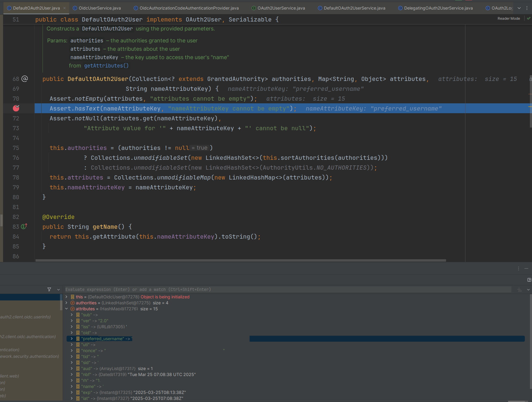
Task: Click frame row ending 'oidc.userinfo)'
Action: [x=30, y=317]
